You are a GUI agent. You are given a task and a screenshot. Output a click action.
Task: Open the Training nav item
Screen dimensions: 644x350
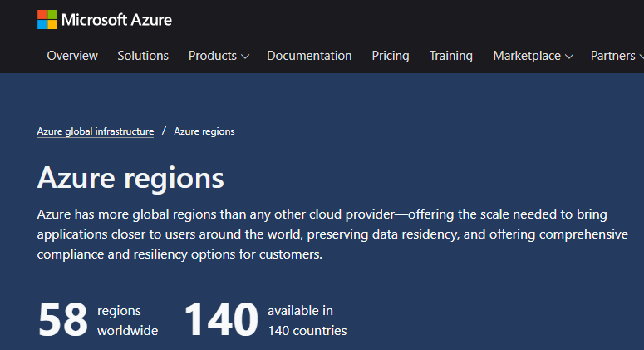451,56
